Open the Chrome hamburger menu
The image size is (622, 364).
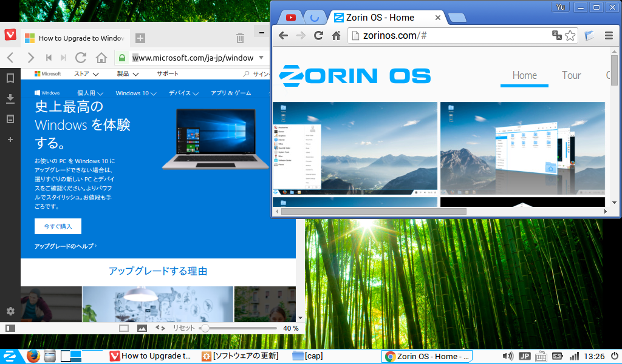click(609, 36)
